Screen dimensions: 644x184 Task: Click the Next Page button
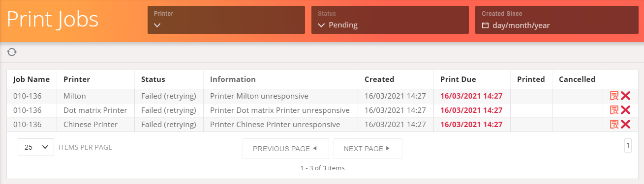(368, 149)
